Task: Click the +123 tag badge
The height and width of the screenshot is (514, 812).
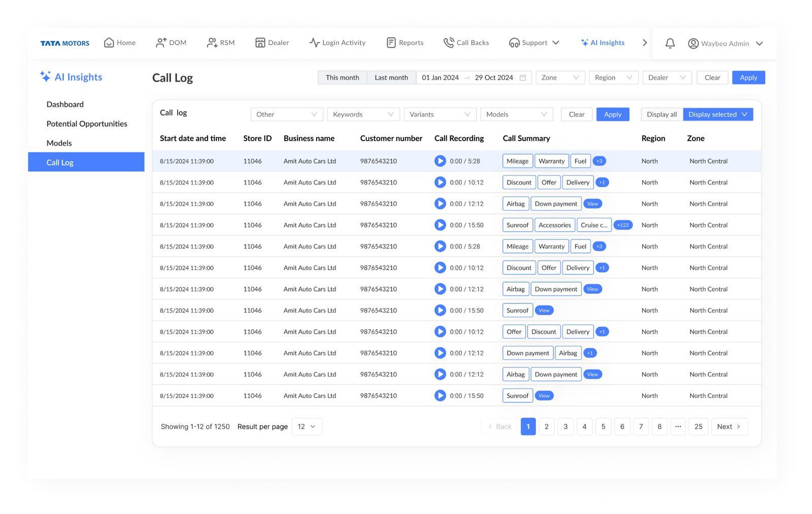Action: coord(623,225)
